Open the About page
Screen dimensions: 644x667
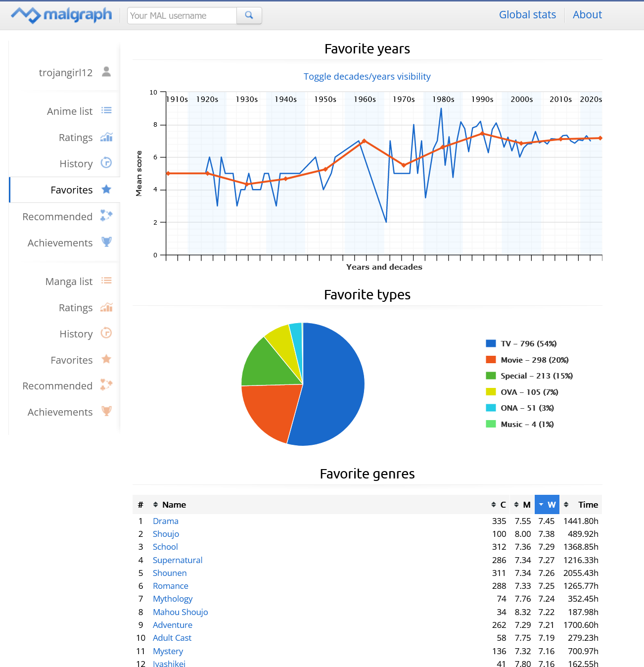587,15
